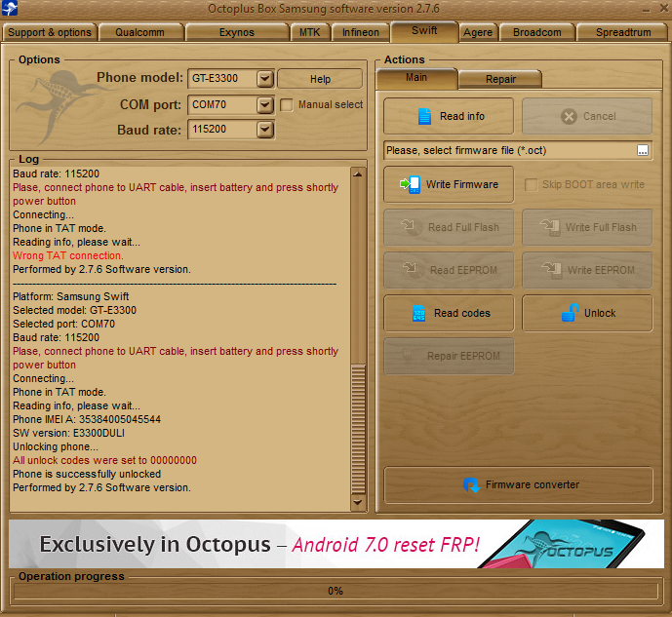
Task: Click the log scroll up arrow
Action: click(x=358, y=174)
